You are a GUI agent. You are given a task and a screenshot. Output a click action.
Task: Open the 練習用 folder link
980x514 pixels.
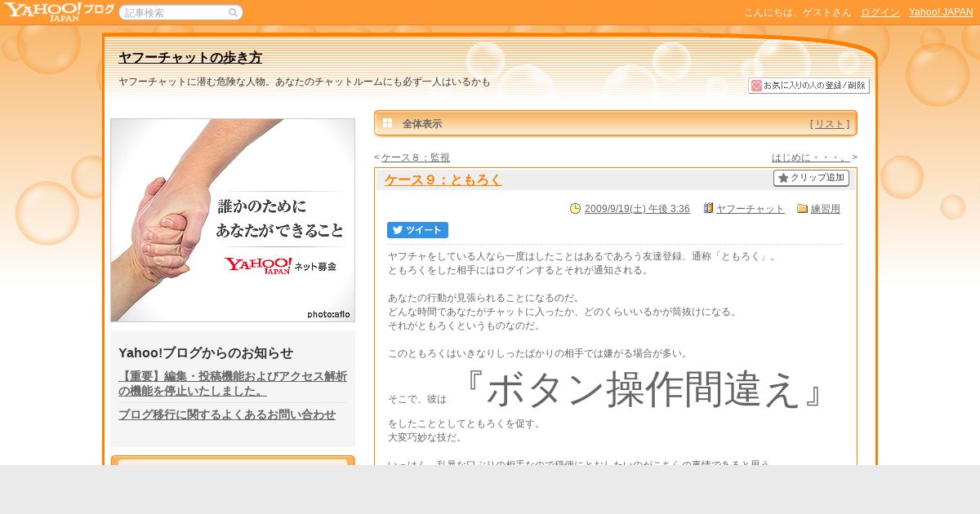(x=825, y=209)
